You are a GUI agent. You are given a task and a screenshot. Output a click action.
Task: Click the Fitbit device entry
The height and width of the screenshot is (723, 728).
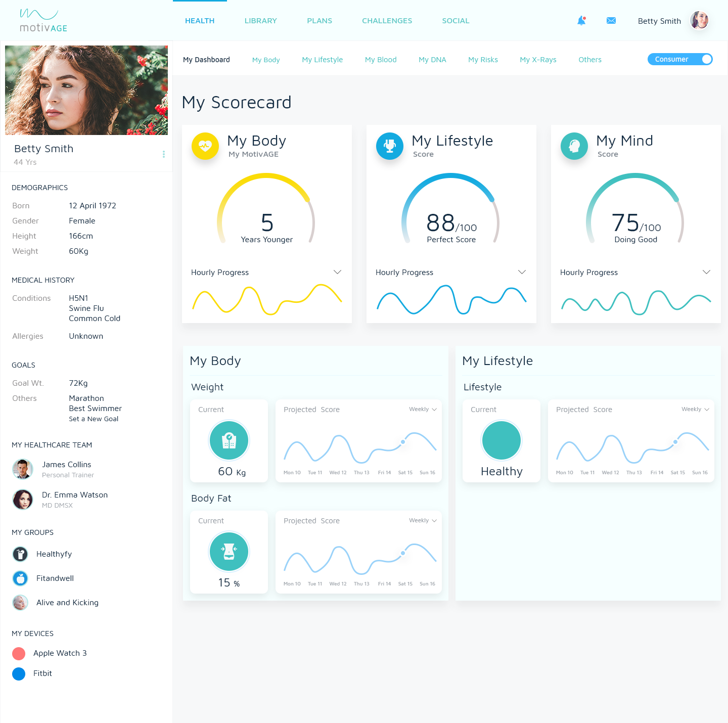pos(42,673)
